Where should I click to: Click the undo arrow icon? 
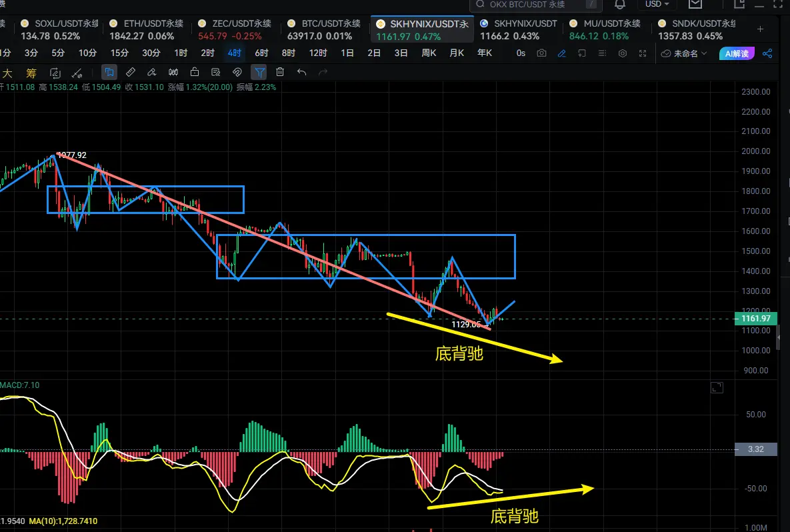[301, 73]
